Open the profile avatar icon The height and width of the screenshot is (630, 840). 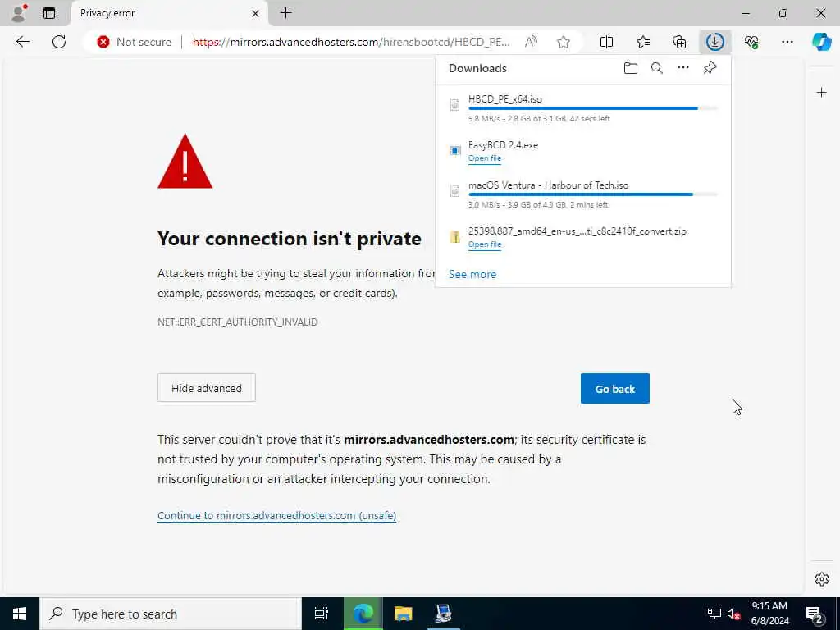coord(19,13)
